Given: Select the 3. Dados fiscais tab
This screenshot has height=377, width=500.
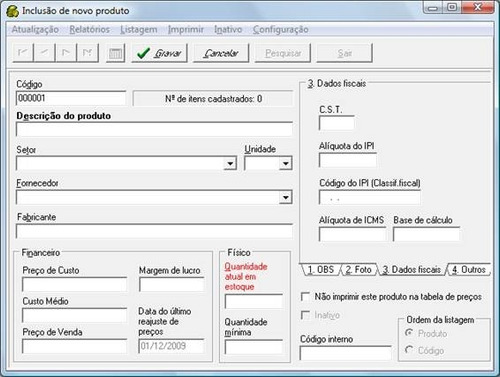Looking at the screenshot, I should (x=412, y=269).
